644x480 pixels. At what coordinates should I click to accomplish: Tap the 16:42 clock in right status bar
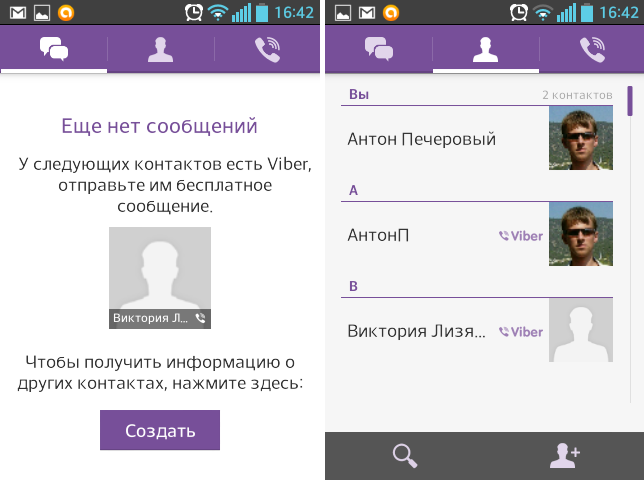[619, 13]
